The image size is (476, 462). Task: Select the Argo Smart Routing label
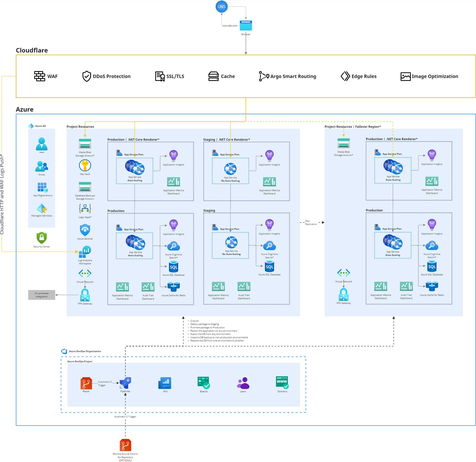pos(293,76)
